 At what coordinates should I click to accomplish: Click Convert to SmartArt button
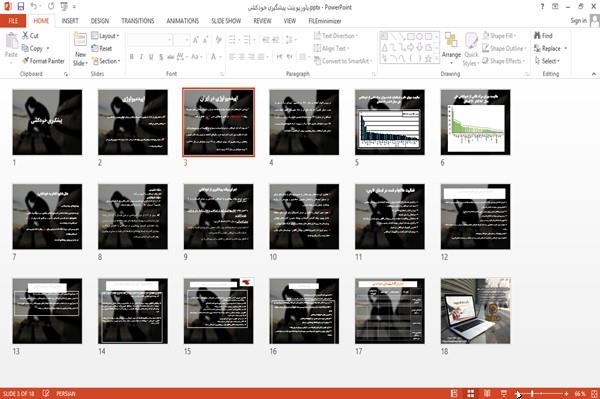pyautogui.click(x=342, y=61)
